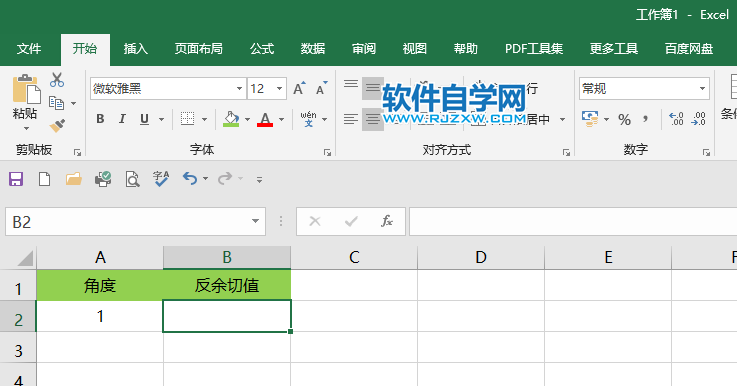Decrease font size with smaller A
This screenshot has height=386, width=737.
click(322, 88)
